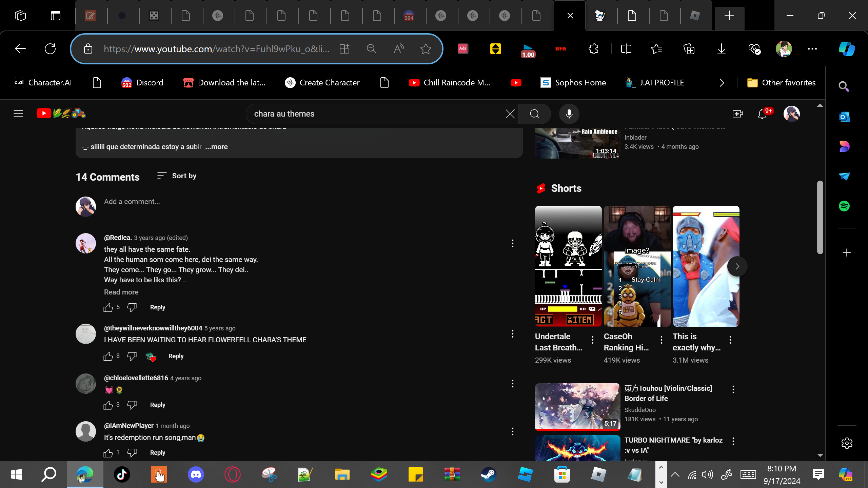Expand the description with ...more
The width and height of the screenshot is (868, 488).
(x=216, y=147)
